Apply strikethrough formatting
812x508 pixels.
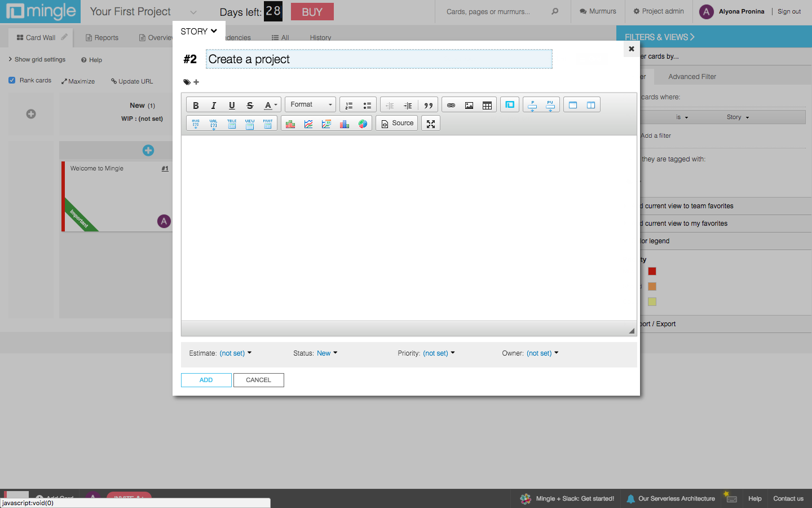click(250, 105)
